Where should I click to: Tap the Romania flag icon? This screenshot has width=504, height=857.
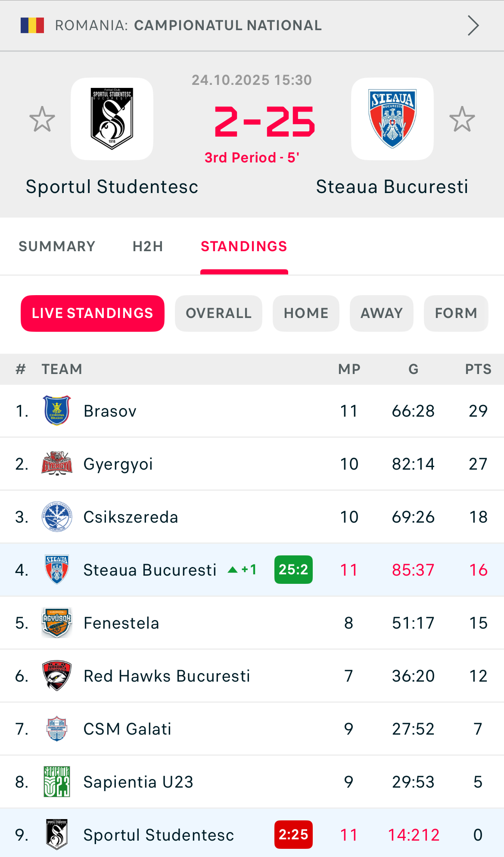[x=32, y=25]
